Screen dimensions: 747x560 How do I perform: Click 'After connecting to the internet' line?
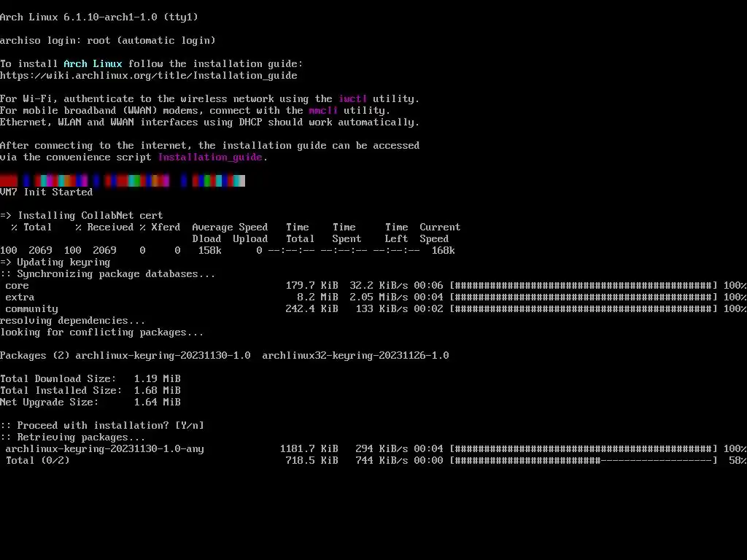[x=209, y=146]
